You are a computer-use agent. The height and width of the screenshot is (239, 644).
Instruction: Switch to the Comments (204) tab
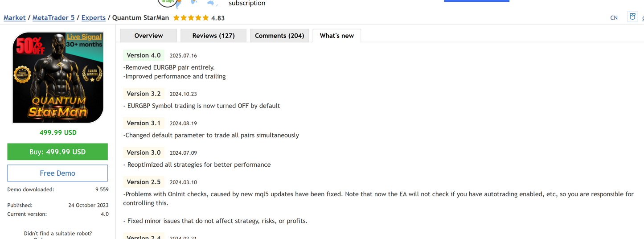pos(279,36)
